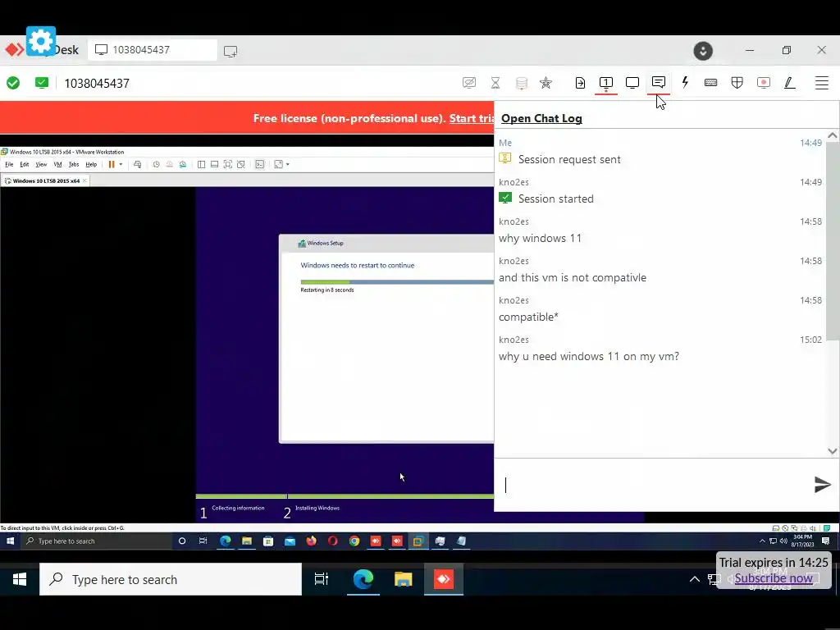840x630 pixels.
Task: Send the chat message with arrow icon
Action: pos(822,484)
